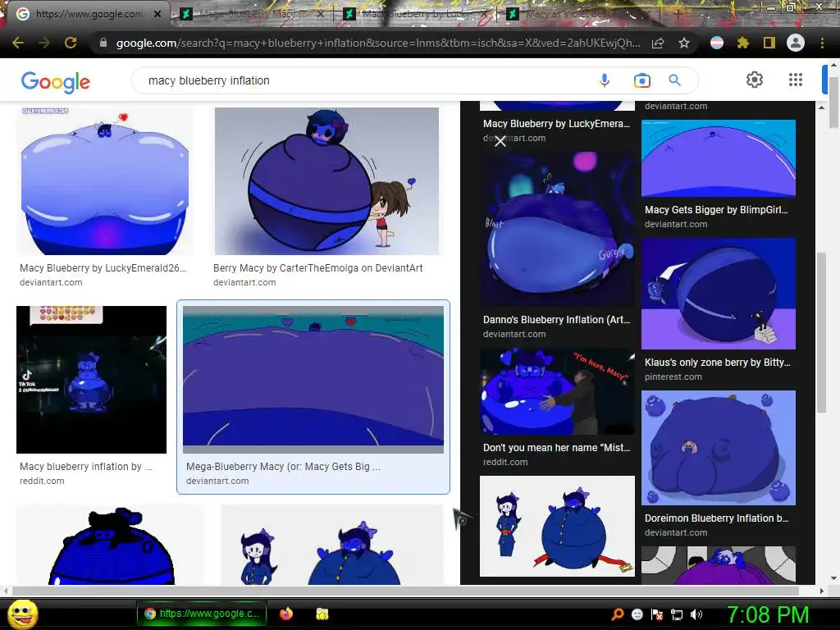Viewport: 840px width, 630px height.
Task: Open the yellow folder taskbar icon
Action: [322, 614]
